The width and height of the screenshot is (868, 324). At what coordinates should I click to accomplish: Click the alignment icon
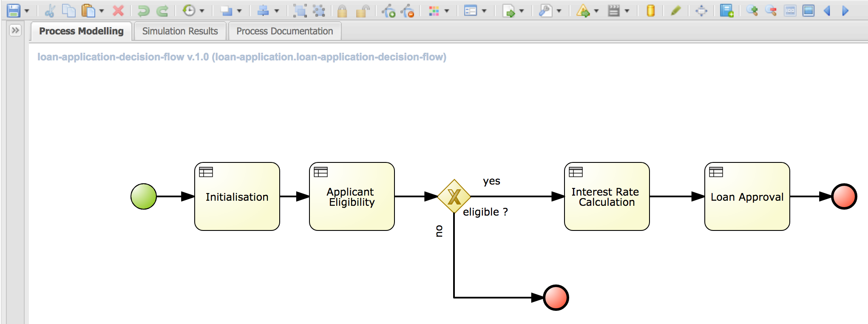point(264,11)
